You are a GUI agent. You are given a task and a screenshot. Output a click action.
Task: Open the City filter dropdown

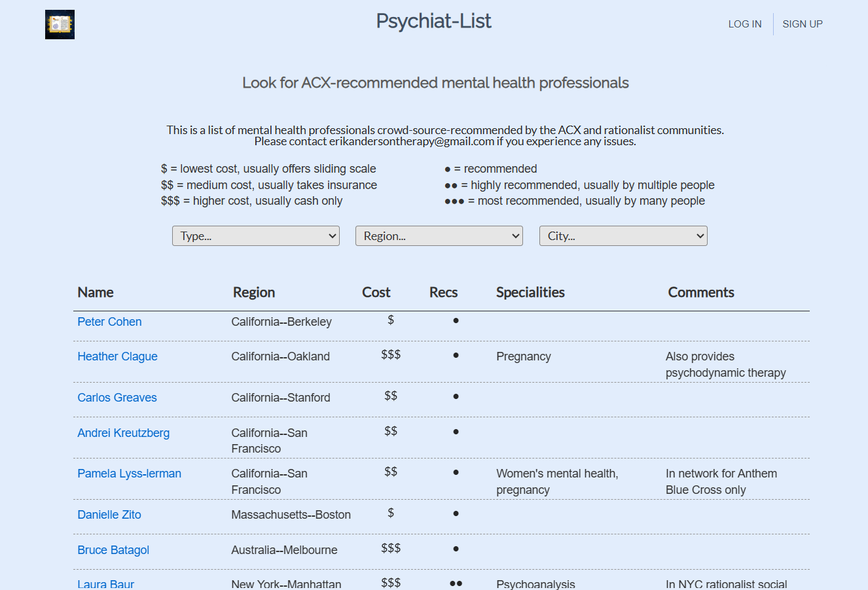[623, 235]
